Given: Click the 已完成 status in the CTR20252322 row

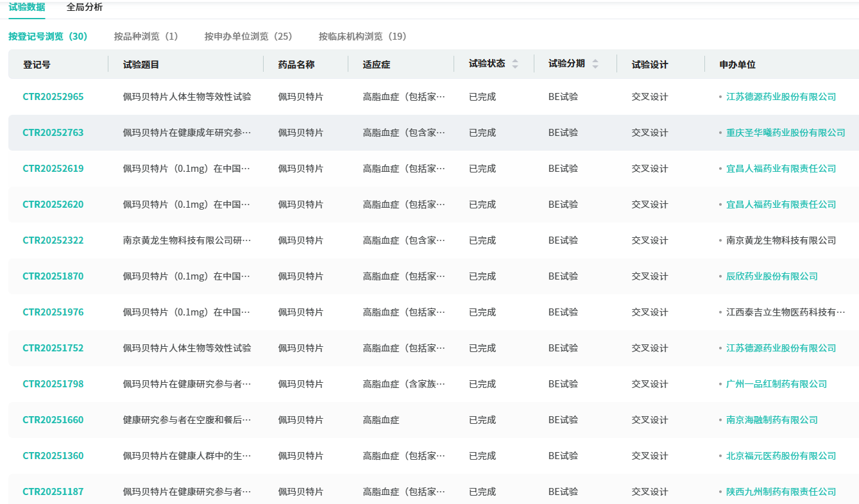Looking at the screenshot, I should (482, 240).
